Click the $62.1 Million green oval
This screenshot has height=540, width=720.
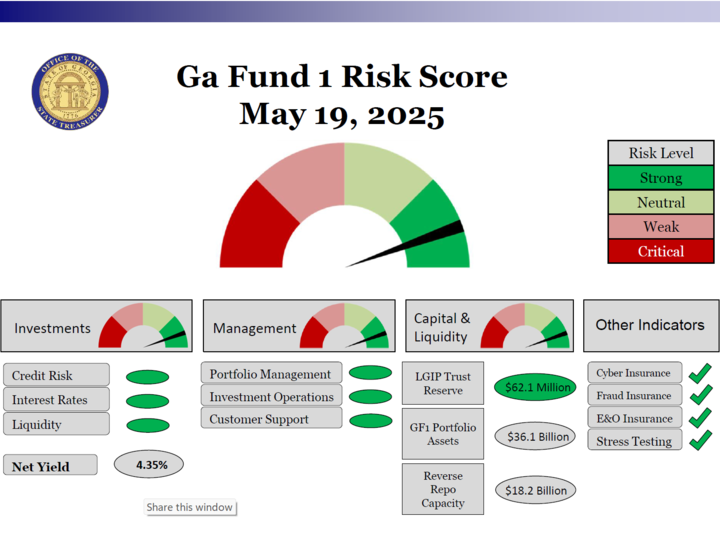click(x=535, y=387)
